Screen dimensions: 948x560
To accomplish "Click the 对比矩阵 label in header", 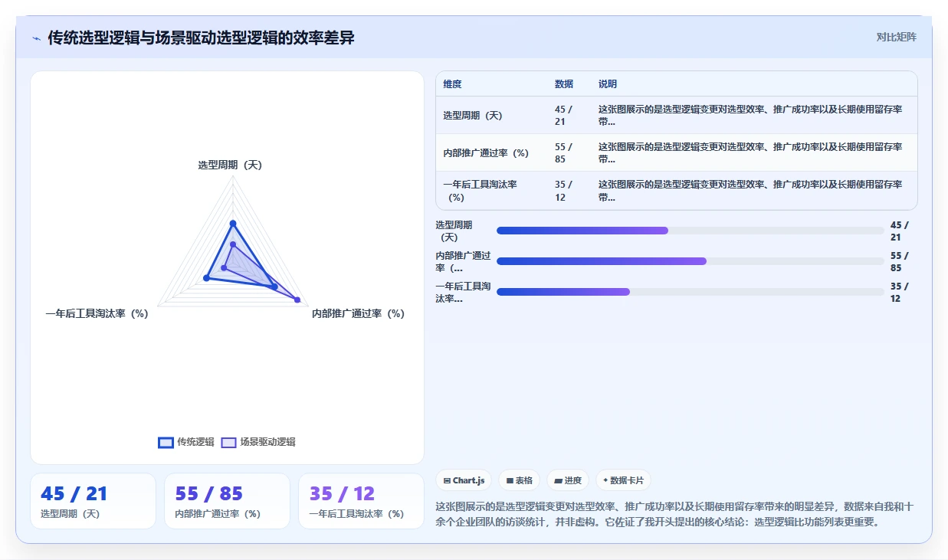I will [x=896, y=37].
